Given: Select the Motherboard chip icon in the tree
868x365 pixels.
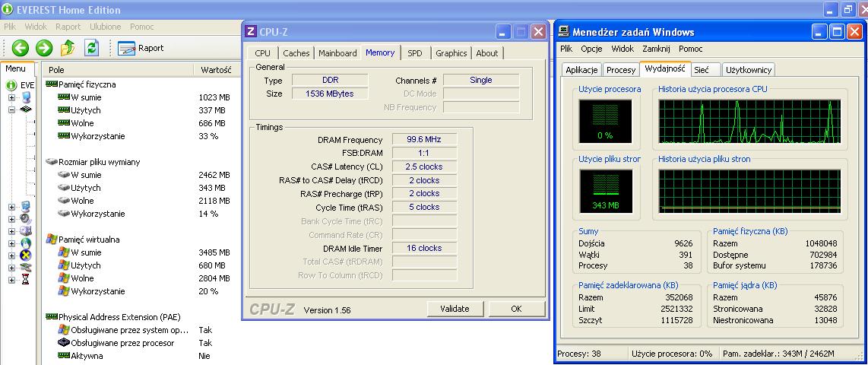Looking at the screenshot, I should (26, 109).
